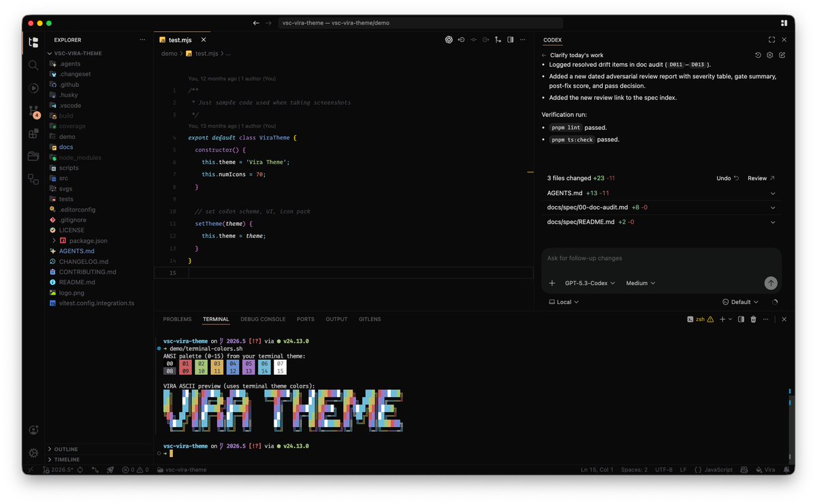Expand docs/spec/00-doc-audit.md changes
Screen dimensions: 817x504
tap(661, 207)
